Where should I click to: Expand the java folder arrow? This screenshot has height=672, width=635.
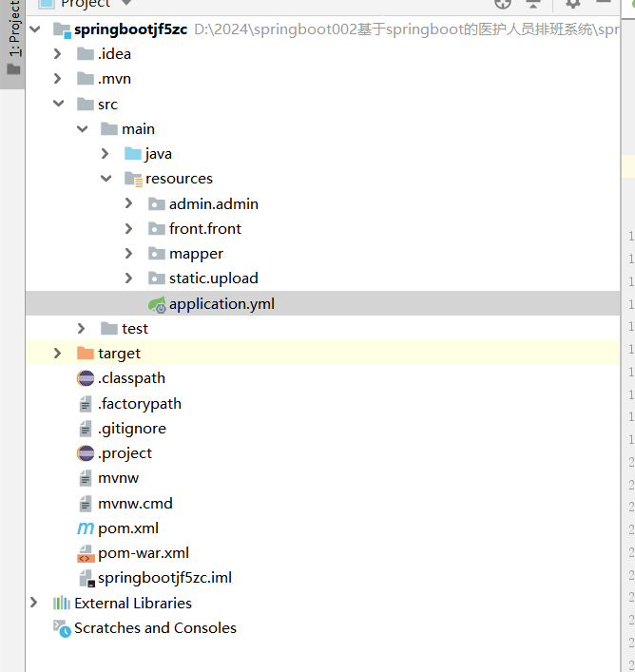(x=105, y=154)
